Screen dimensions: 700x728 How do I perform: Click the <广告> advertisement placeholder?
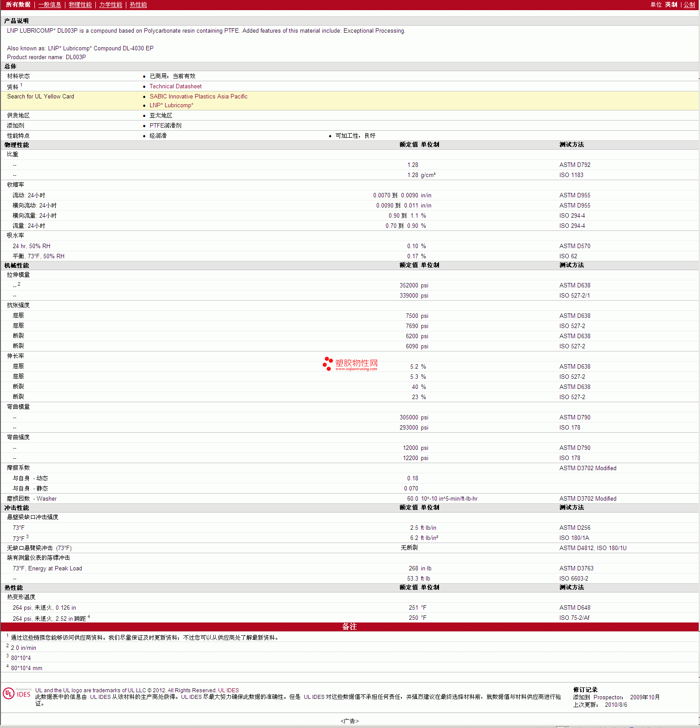click(349, 721)
